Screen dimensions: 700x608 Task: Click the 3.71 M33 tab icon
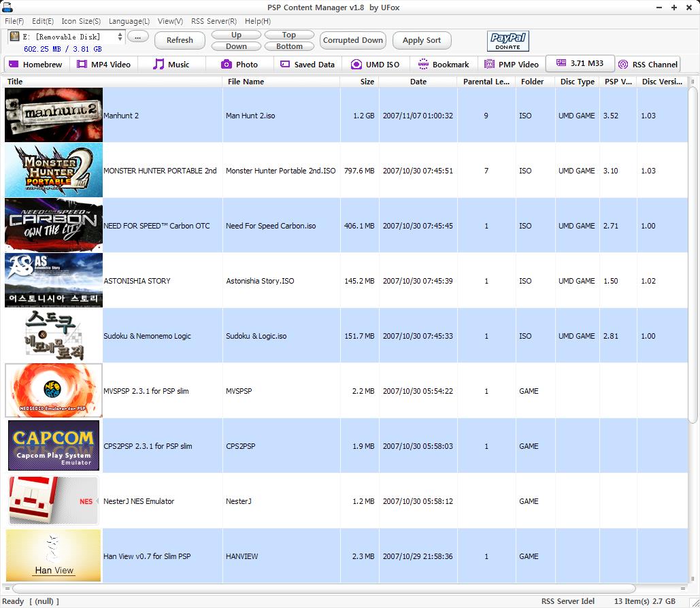pos(561,63)
